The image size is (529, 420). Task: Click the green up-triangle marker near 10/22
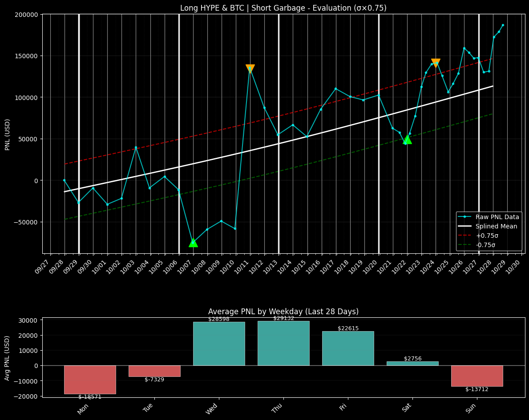click(x=407, y=140)
